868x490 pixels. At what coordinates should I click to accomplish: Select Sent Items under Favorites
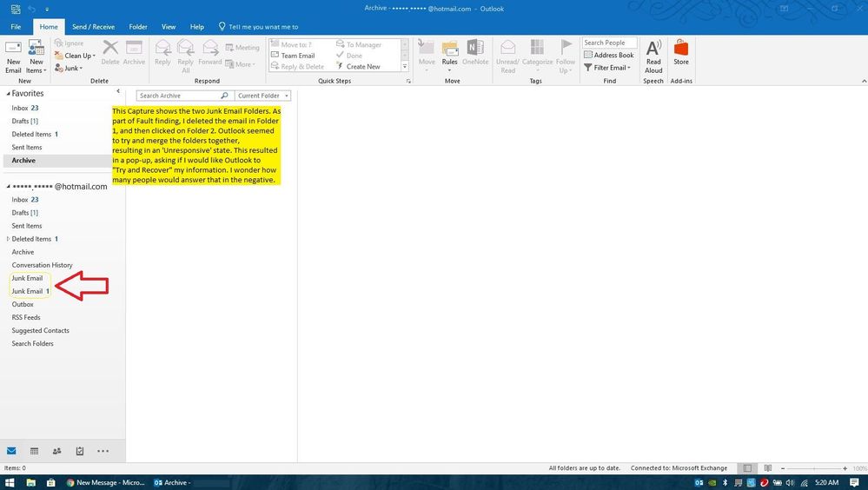pyautogui.click(x=27, y=148)
